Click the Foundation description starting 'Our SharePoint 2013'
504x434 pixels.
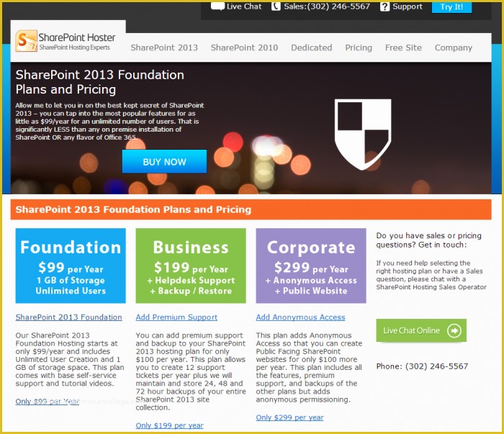coord(70,359)
